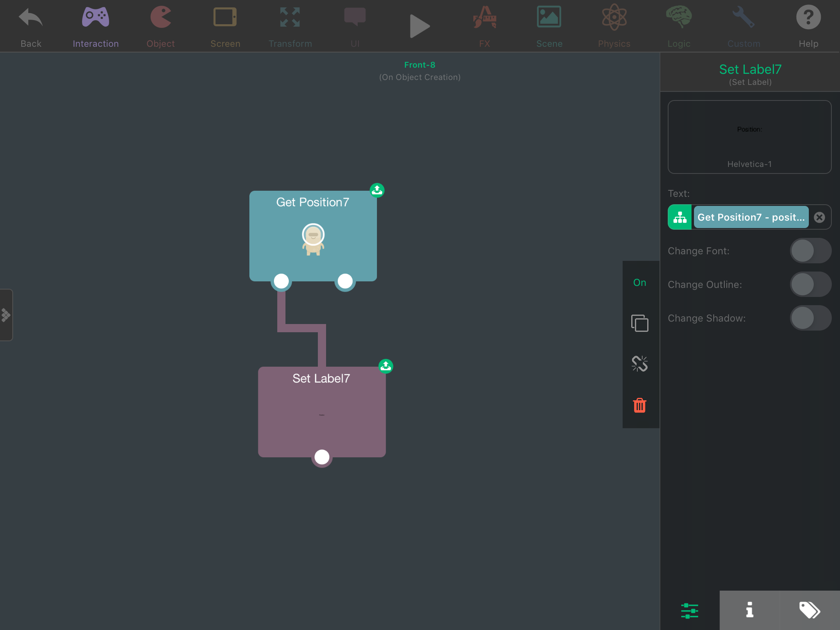Click upload badge on Get Position7 node

[x=377, y=190]
